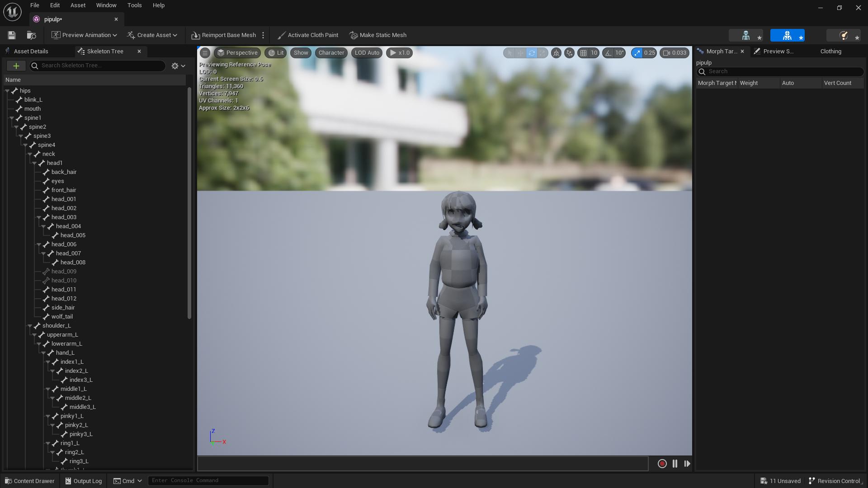Click the Character filter icon in viewport
The image size is (868, 488).
[x=331, y=52]
